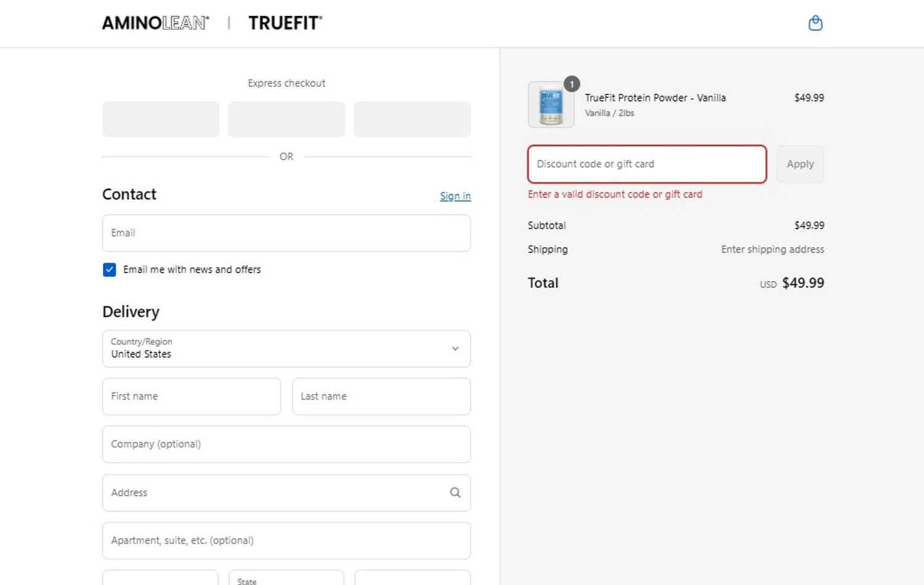Focus the Apartment, suite, etc. field
The width and height of the screenshot is (924, 585).
coord(286,541)
